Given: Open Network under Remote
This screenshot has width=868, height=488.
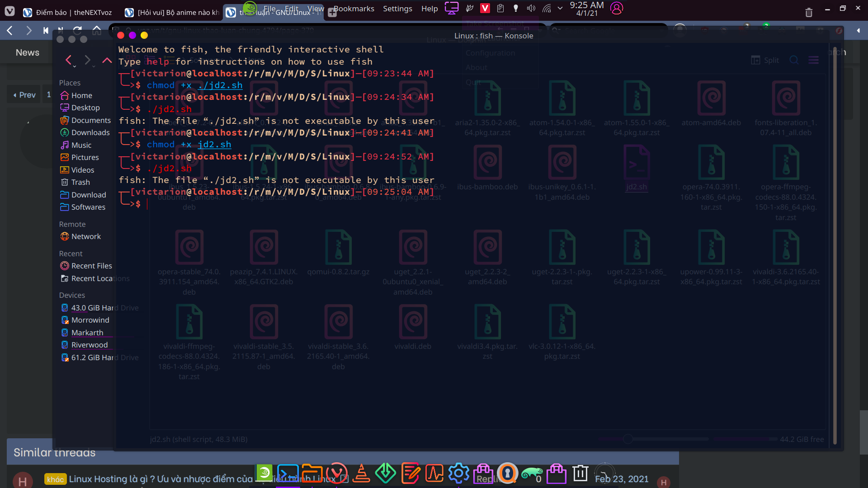Looking at the screenshot, I should pyautogui.click(x=86, y=236).
